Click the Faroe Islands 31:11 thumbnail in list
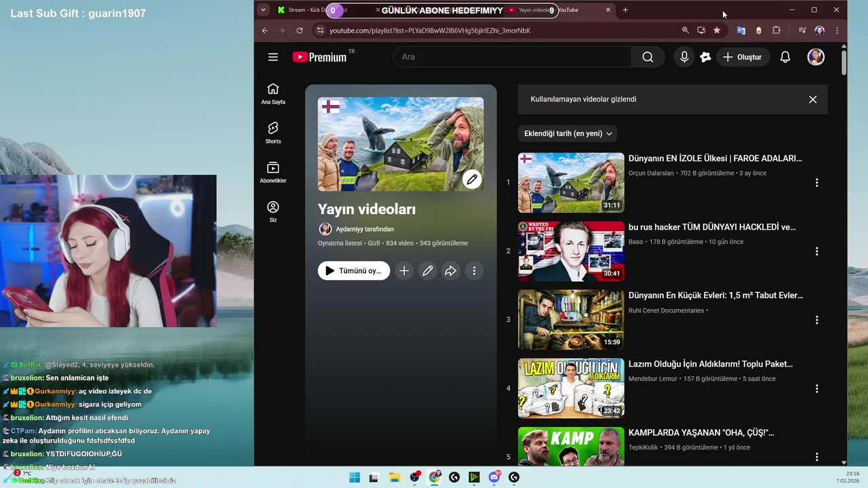 571,182
